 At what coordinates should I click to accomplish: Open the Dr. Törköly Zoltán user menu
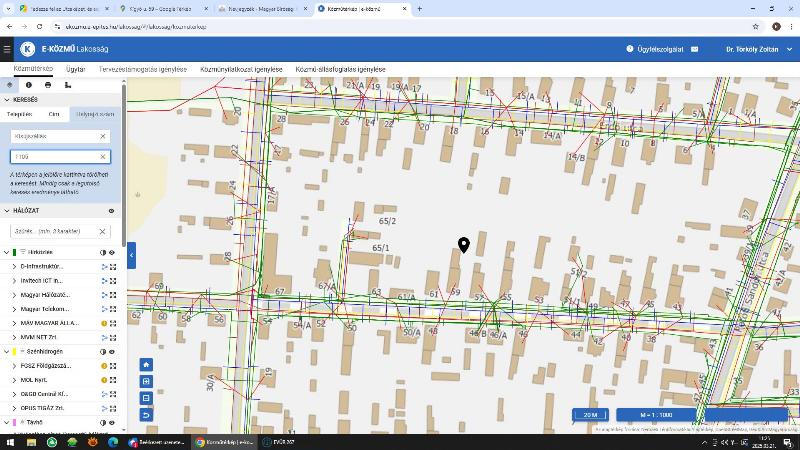pyautogui.click(x=759, y=49)
